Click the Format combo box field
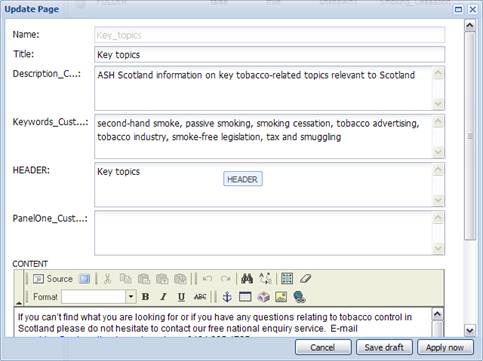483x361 pixels. [94, 297]
